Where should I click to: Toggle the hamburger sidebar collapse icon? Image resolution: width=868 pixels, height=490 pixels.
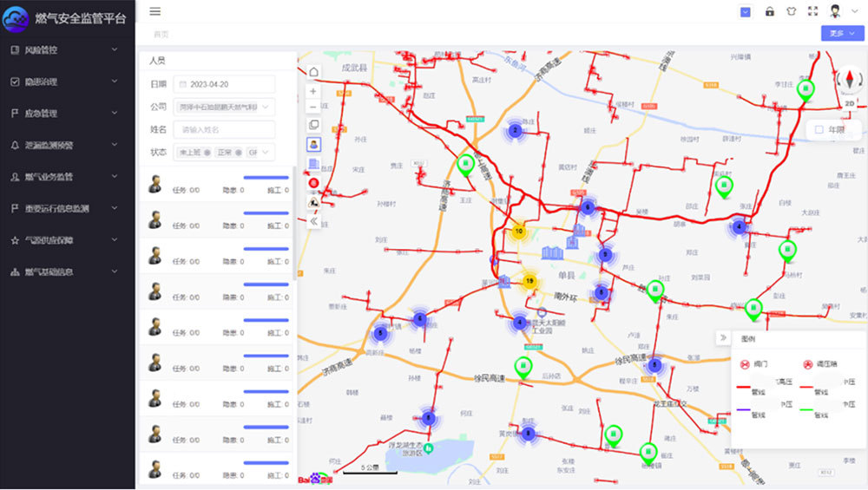coord(155,11)
